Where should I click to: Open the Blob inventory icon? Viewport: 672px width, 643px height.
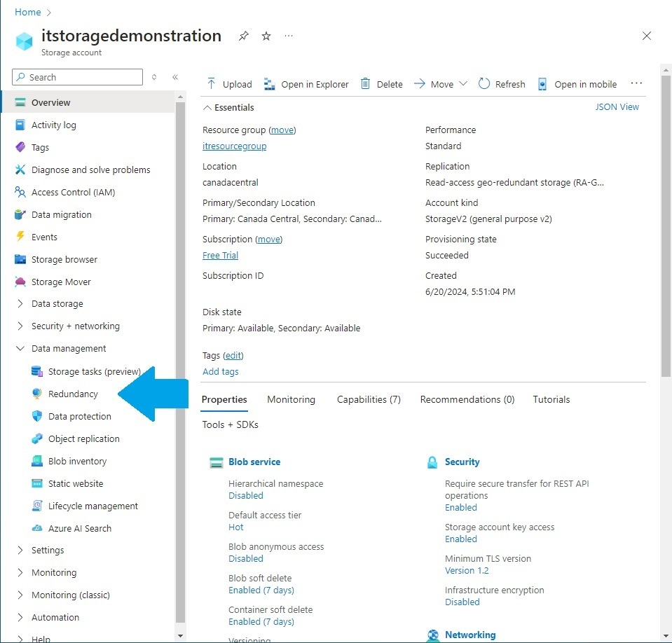pos(37,461)
